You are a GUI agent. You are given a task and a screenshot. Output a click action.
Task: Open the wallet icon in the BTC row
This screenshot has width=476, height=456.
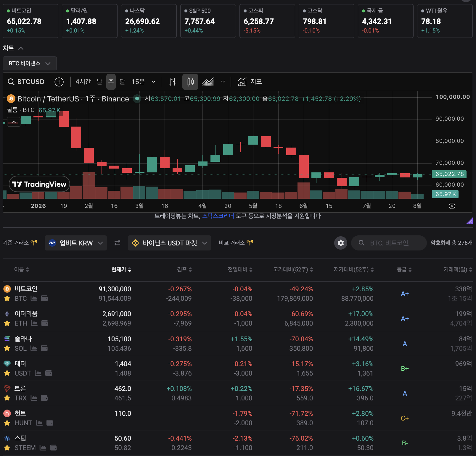44,298
